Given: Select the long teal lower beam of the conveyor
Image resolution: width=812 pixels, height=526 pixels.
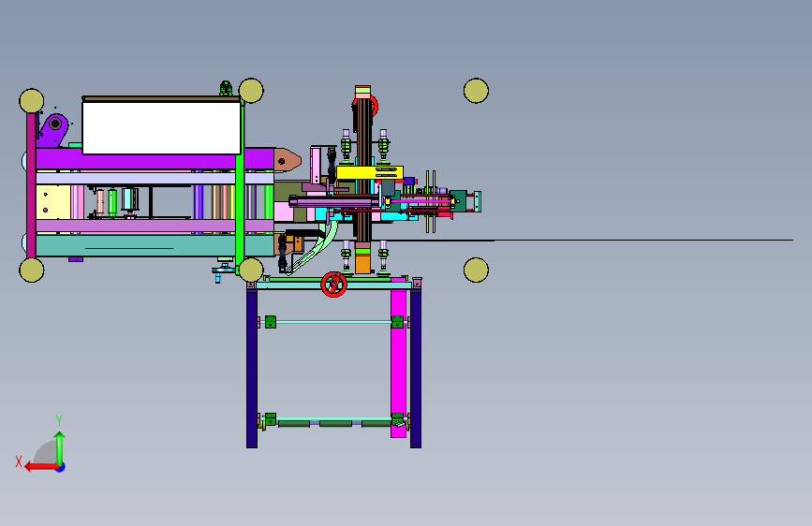Looking at the screenshot, I should click(155, 246).
